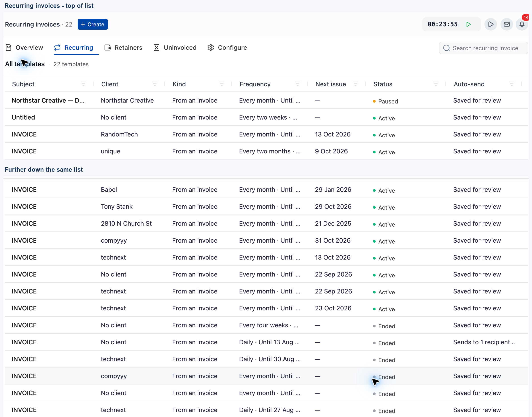The width and height of the screenshot is (532, 417).
Task: Open the mail inbox icon
Action: coord(507,24)
